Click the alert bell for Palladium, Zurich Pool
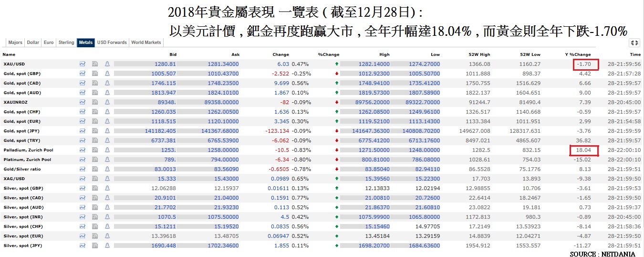Image resolution: width=644 pixels, height=257 pixels. (107, 150)
